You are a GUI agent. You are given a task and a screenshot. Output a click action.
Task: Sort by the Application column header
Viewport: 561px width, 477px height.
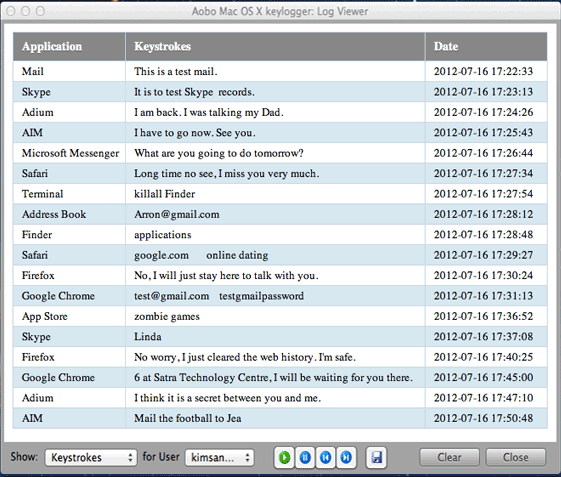tap(69, 47)
